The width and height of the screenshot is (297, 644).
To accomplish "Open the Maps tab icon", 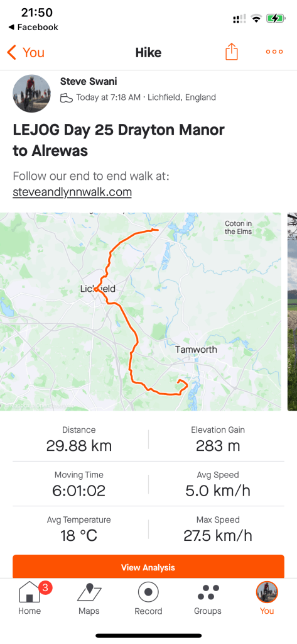I will pos(89,592).
